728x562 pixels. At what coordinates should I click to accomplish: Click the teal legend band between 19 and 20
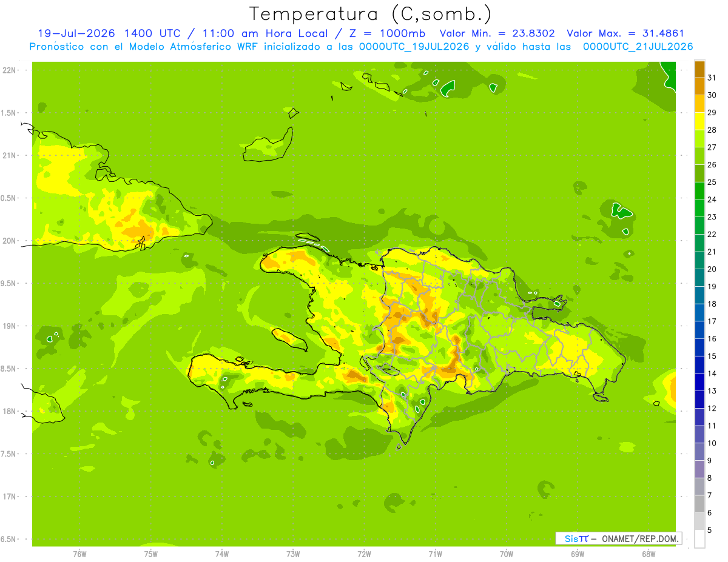tap(699, 278)
